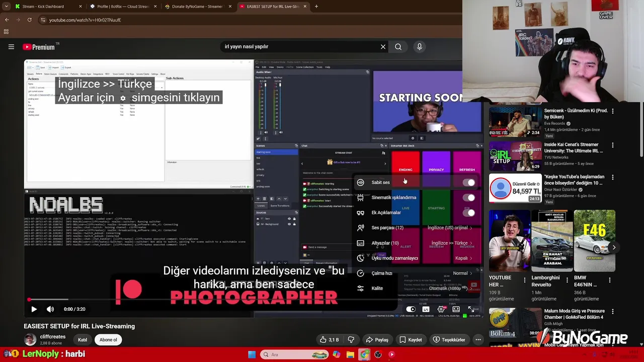Image resolution: width=644 pixels, height=362 pixels.
Task: Open the cliffcreates channel avatar
Action: 30,340
